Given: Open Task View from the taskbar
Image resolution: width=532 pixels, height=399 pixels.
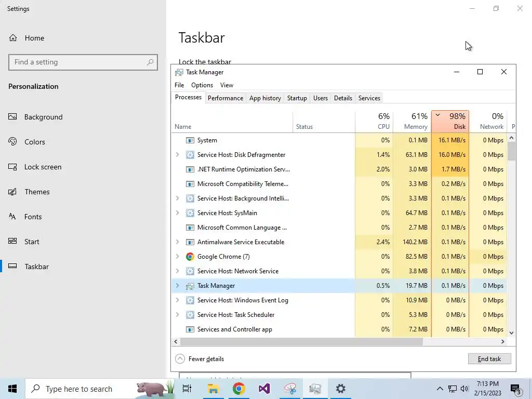Looking at the screenshot, I should [x=187, y=389].
